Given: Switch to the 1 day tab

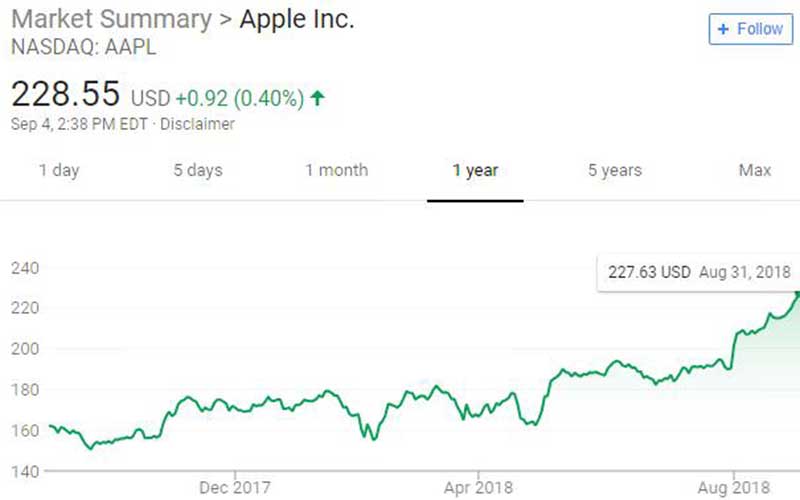Looking at the screenshot, I should [59, 171].
